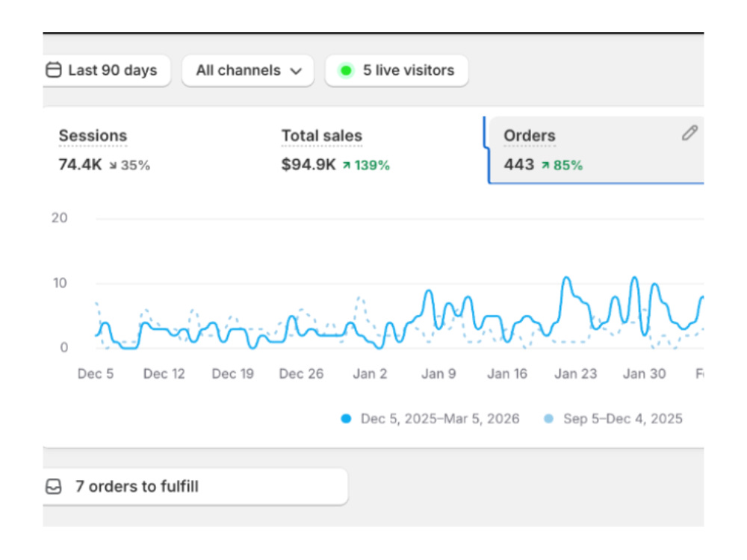Click the Dec 19 axis label
Screen dimensions: 747x560
(232, 374)
